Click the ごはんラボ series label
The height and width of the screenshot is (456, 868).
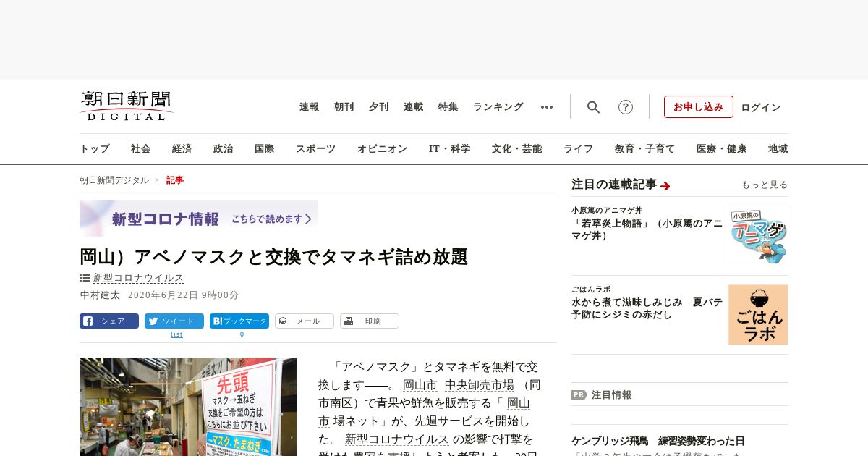click(591, 290)
